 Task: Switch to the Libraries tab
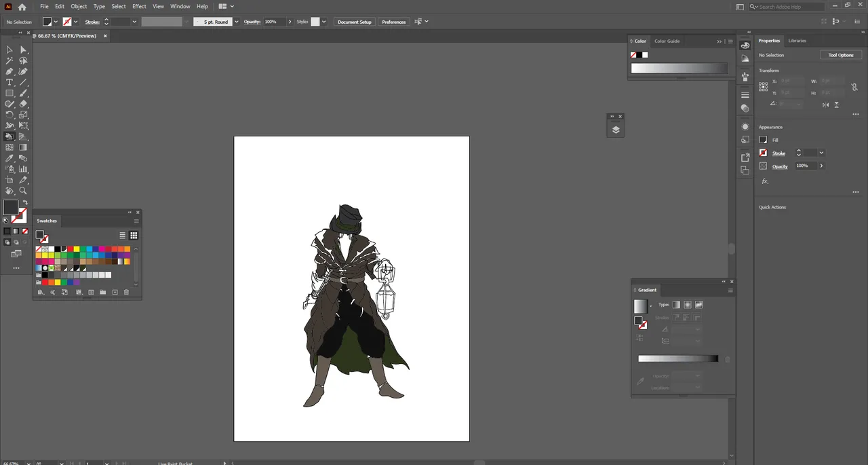[x=797, y=41]
